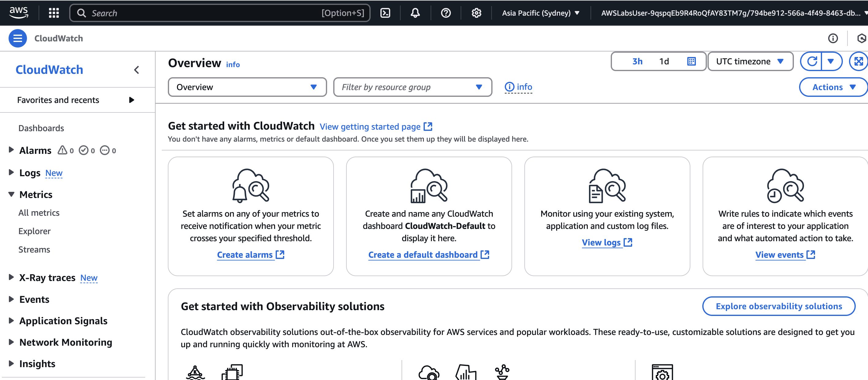Screen dimensions: 868x380
Task: Open the Filter by resource group dropdown
Action: click(x=413, y=87)
